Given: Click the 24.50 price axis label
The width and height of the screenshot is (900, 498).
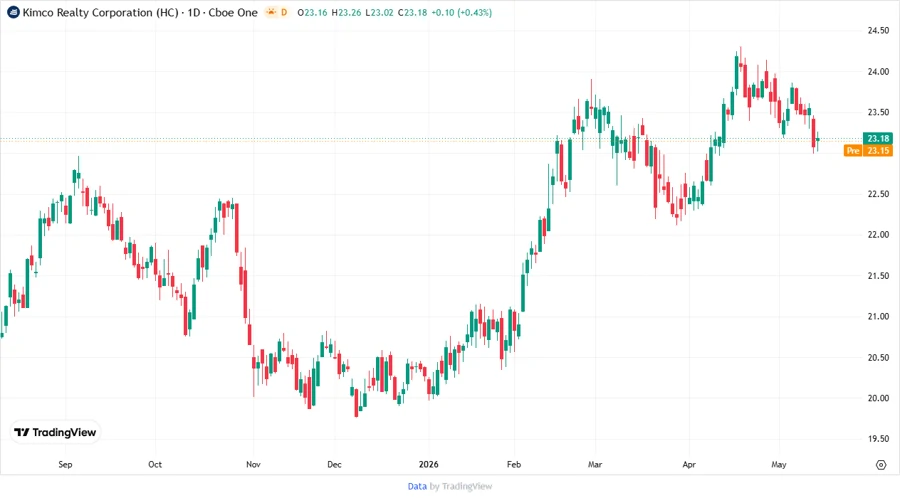Looking at the screenshot, I should coord(878,30).
